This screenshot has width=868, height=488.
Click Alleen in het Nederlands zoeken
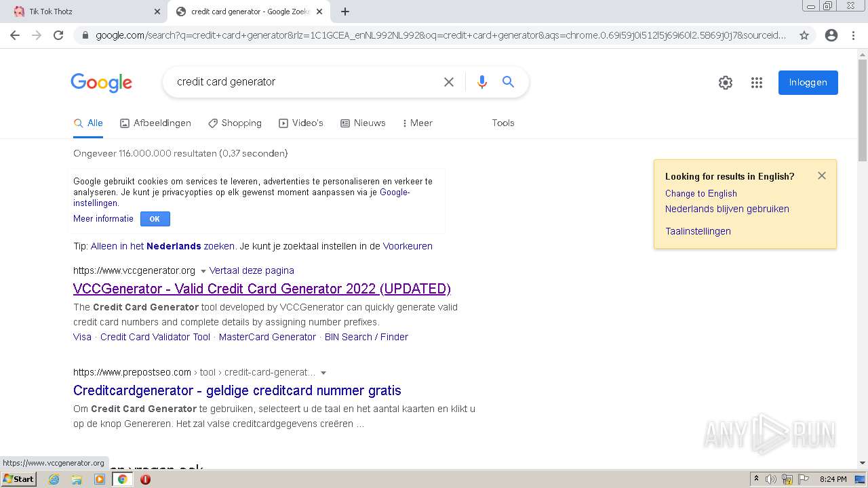(163, 246)
